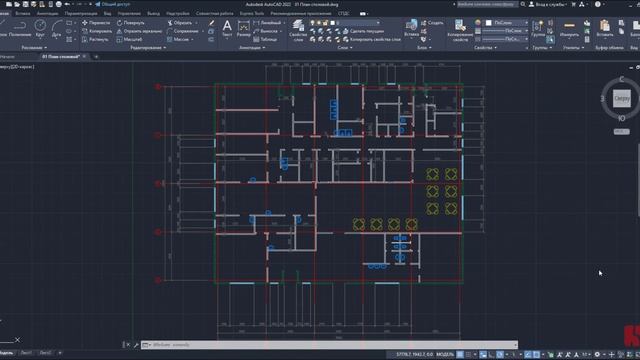Select the Arc (Дуга) drawing tool
This screenshot has width=640, height=360.
(x=57, y=28)
